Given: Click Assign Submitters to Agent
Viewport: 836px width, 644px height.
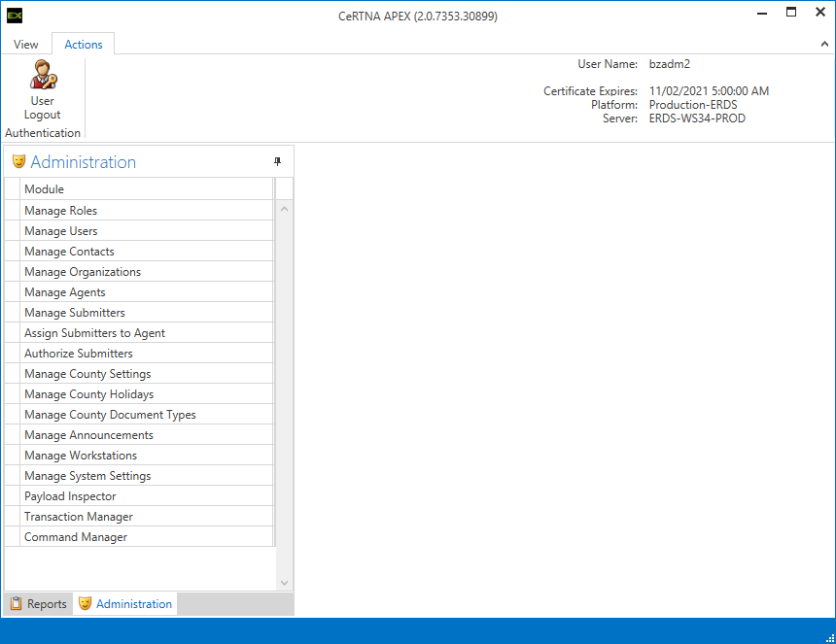Looking at the screenshot, I should coord(94,333).
